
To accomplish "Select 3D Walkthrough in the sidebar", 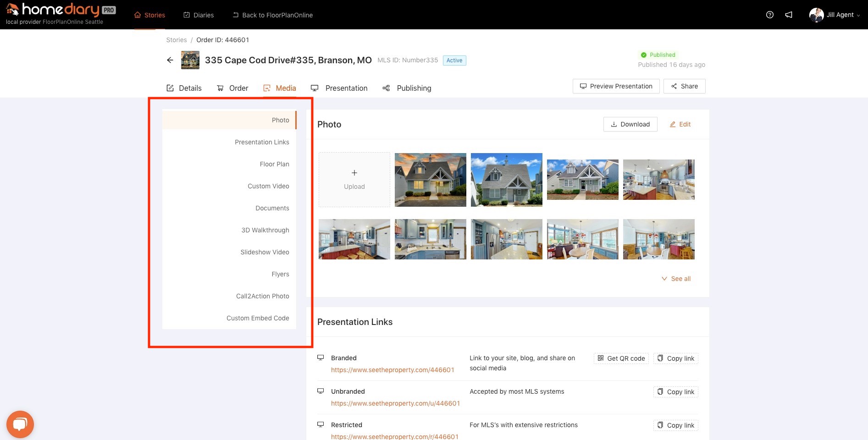I will 265,230.
